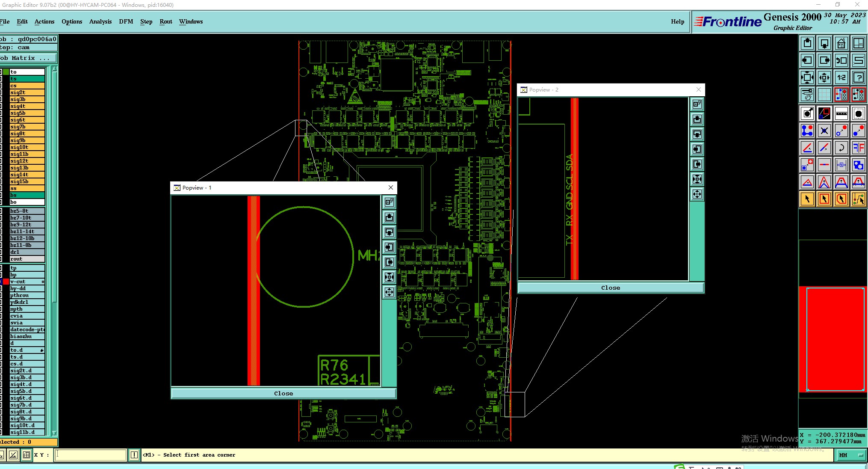Click the rotate arrow tool icon

pos(841,148)
